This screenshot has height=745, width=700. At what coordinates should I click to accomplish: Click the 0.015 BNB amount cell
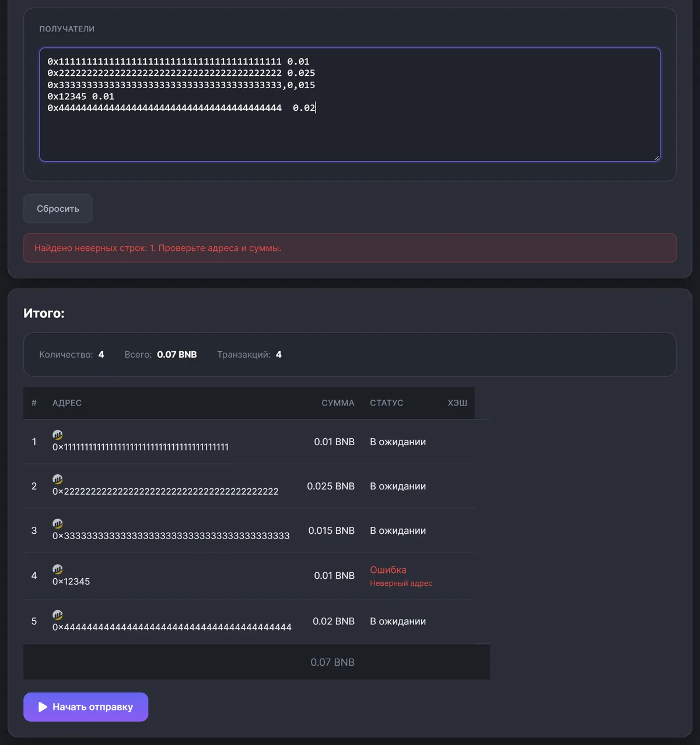point(331,530)
